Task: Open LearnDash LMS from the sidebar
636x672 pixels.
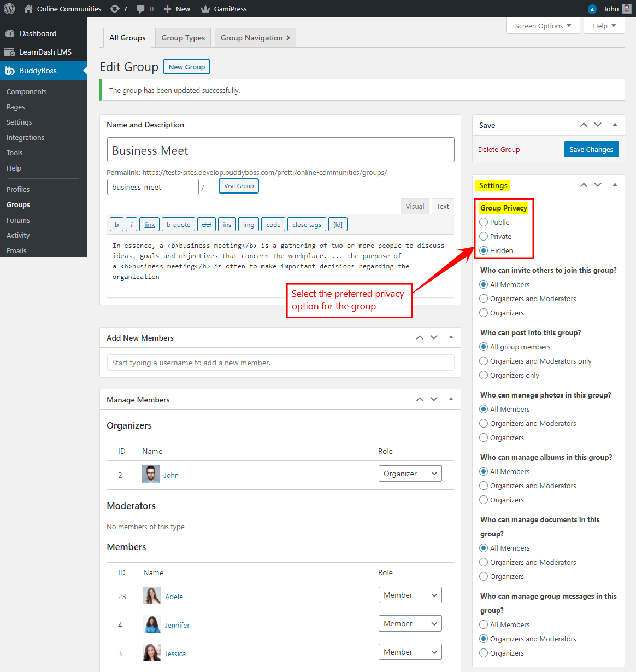Action: click(x=45, y=52)
